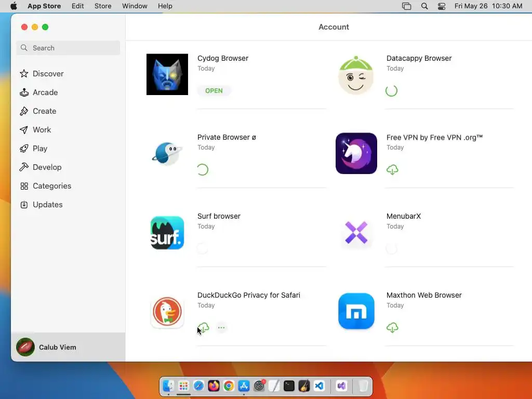The width and height of the screenshot is (532, 399).
Task: Click the Maxthon Web Browser icon
Action: (x=356, y=311)
